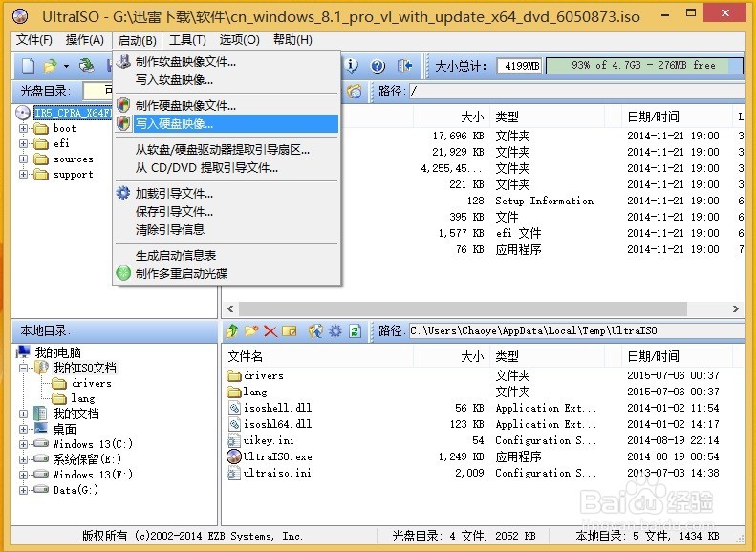This screenshot has height=552, width=756.
Task: Expand the sources folder node
Action: point(23,159)
